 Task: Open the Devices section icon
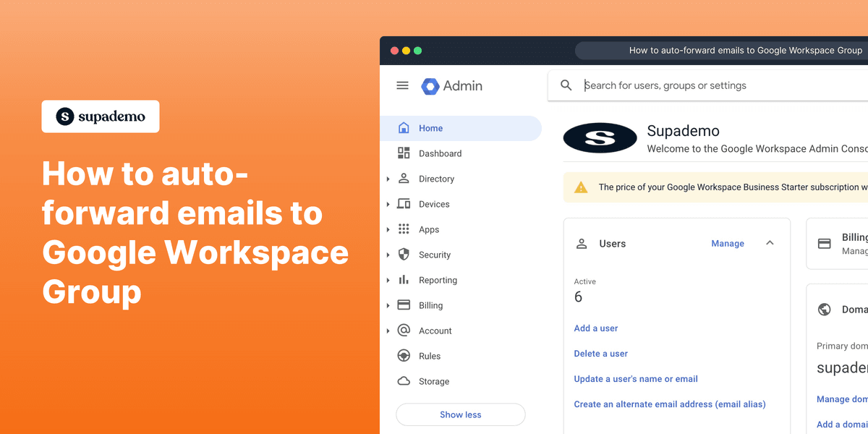pos(404,204)
